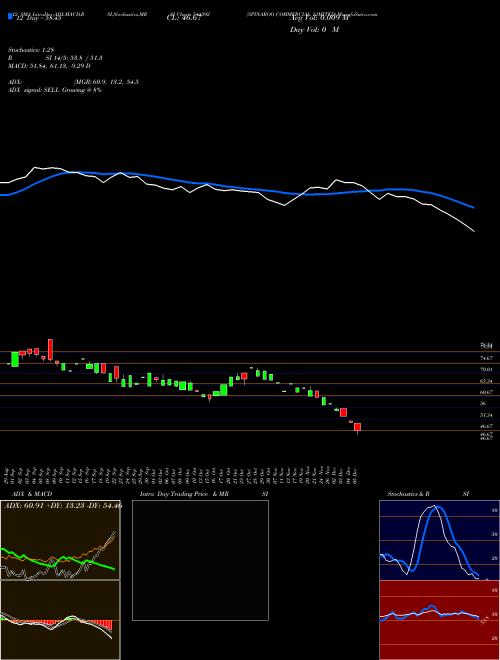Click the 56 price axis label
This screenshot has width=500, height=660.
click(x=483, y=403)
